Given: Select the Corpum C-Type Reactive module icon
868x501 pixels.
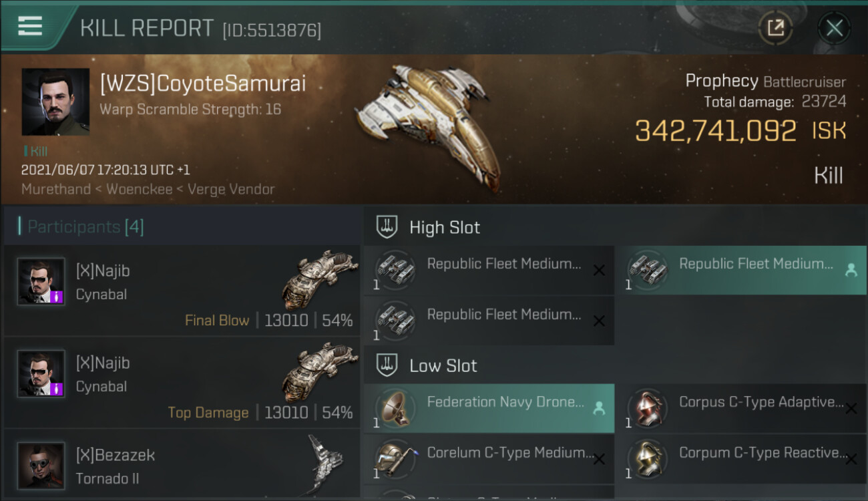Looking at the screenshot, I should pyautogui.click(x=648, y=459).
